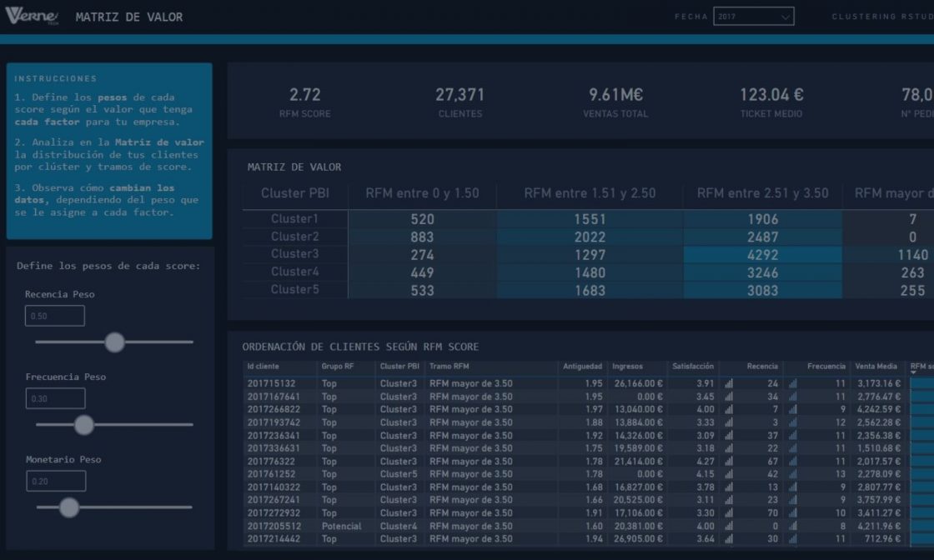Sort table by Satisfacción column header

[x=692, y=367]
